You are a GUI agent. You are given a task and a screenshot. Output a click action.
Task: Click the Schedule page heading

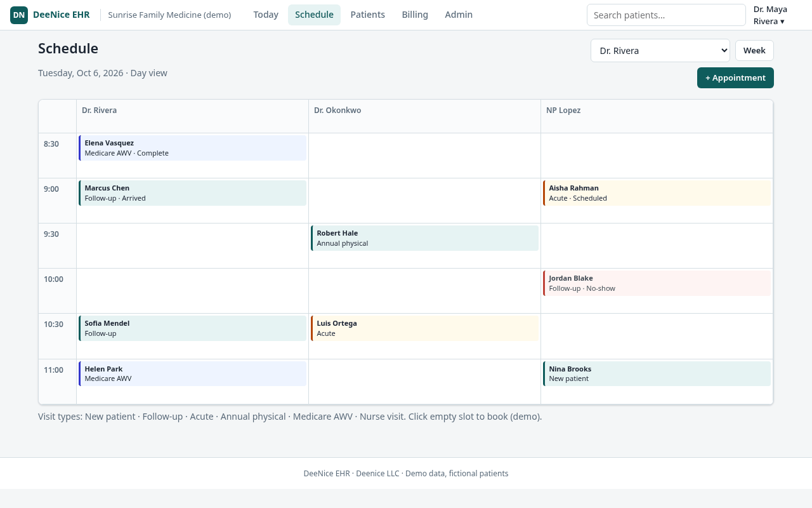click(x=68, y=48)
